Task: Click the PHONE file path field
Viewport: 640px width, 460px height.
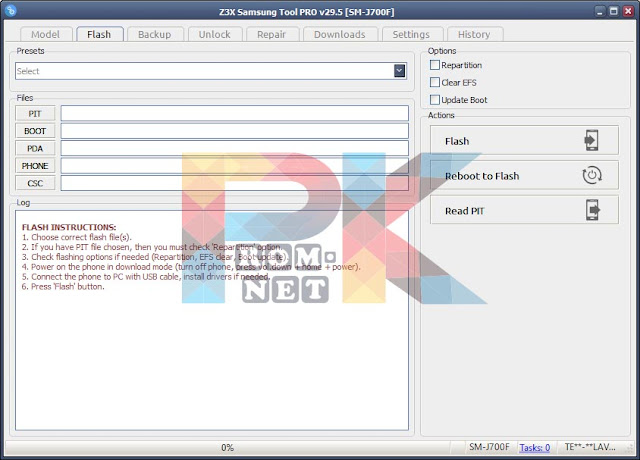Action: click(x=235, y=166)
